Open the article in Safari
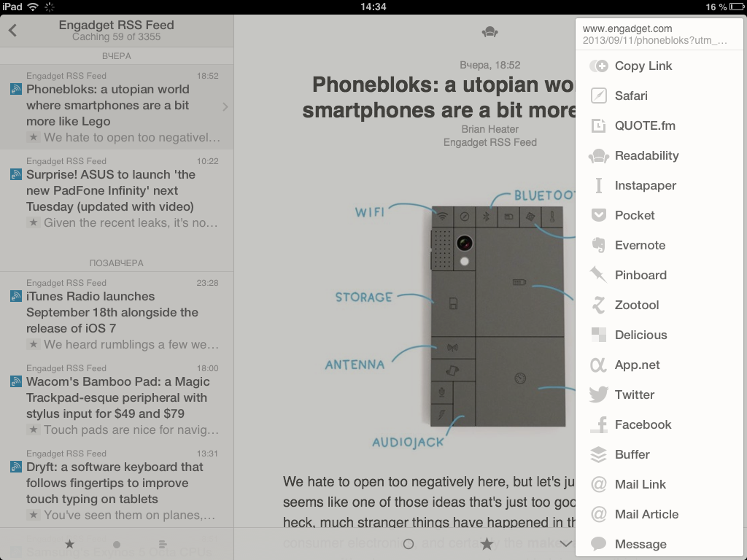 pos(659,96)
